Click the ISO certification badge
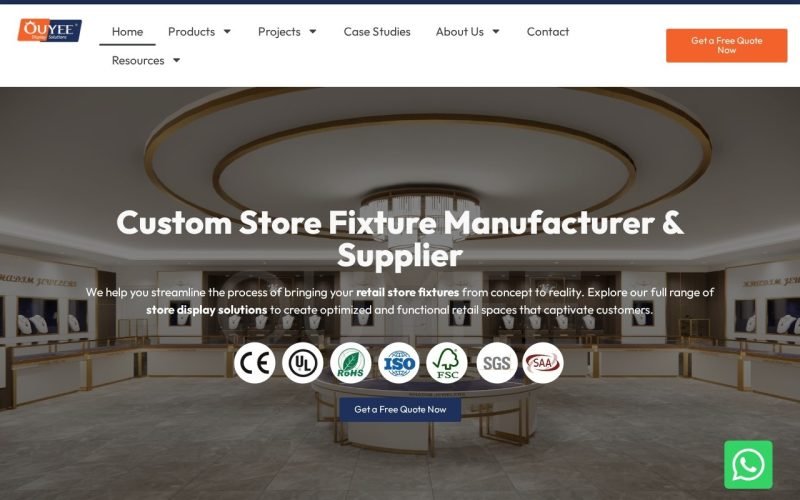Screen dimensions: 800x500 pos(398,363)
